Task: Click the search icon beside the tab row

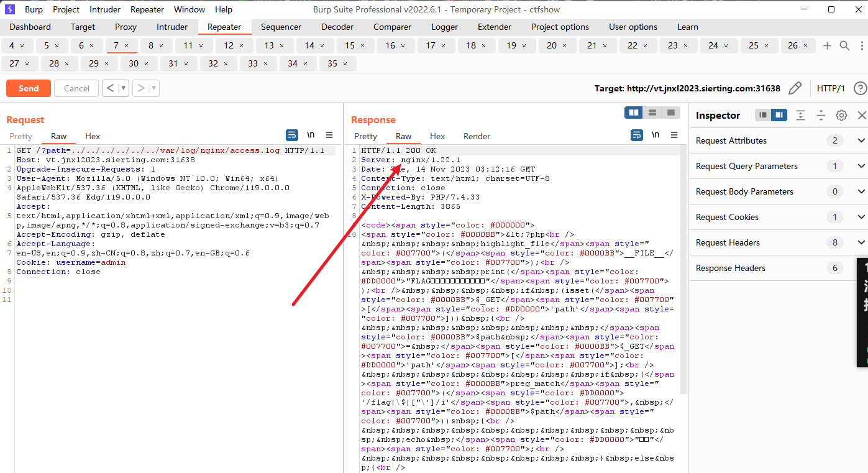Action: click(x=844, y=45)
